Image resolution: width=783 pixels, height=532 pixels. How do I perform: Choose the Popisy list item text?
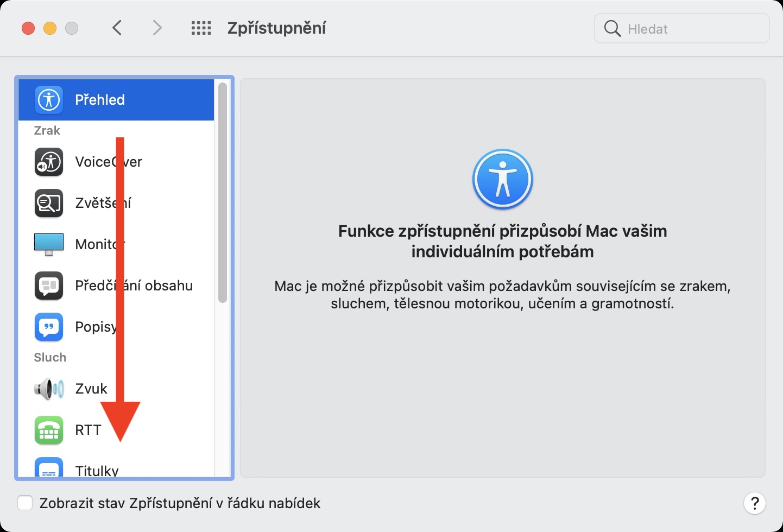pyautogui.click(x=96, y=327)
